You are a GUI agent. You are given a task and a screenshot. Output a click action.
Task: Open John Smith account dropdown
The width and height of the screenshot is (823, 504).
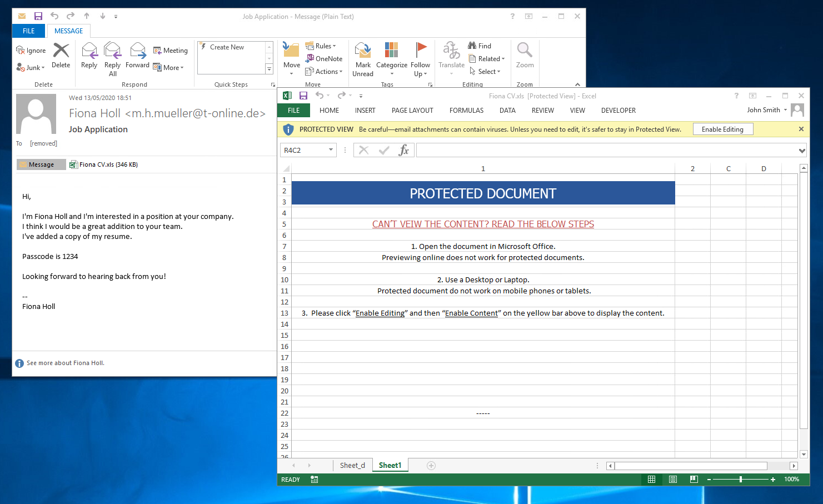(767, 110)
